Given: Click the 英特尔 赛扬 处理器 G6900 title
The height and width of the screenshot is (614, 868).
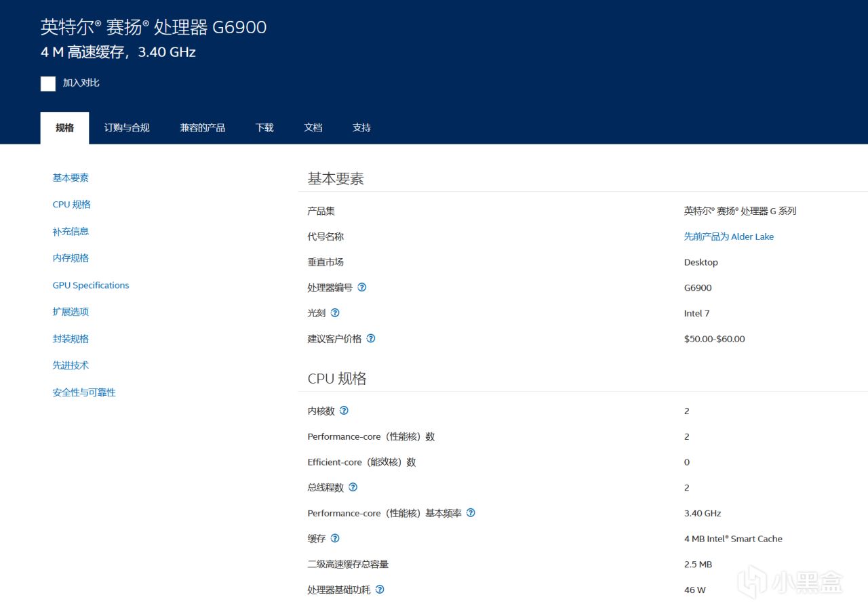Looking at the screenshot, I should point(154,27).
